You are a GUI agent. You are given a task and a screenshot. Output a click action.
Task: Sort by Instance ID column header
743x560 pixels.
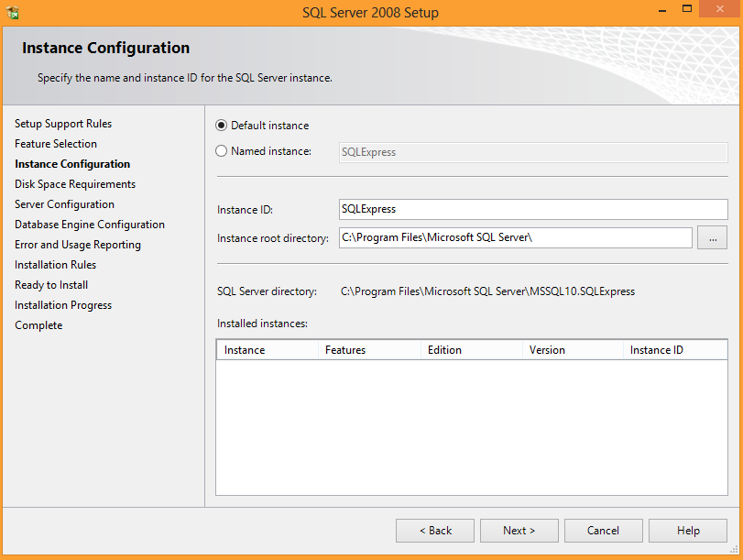(x=675, y=350)
